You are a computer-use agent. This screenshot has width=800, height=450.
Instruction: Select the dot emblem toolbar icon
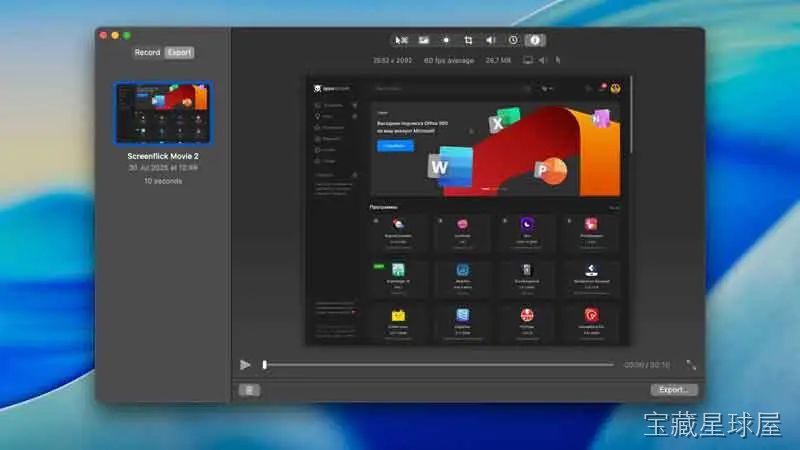446,40
